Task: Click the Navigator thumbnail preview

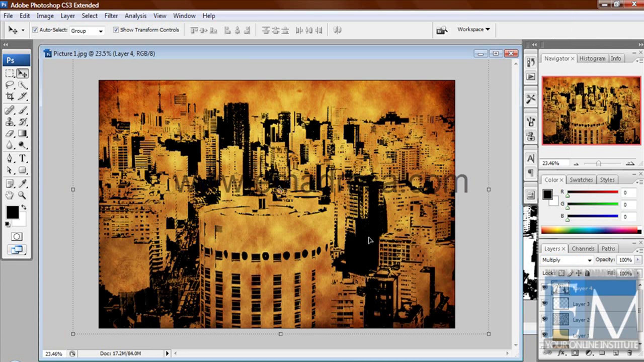Action: coord(591,111)
